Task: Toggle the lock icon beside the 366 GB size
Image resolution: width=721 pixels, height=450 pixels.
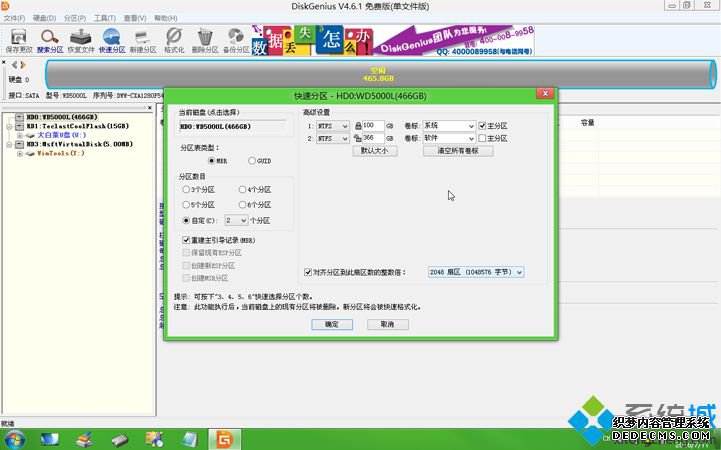Action: tap(358, 138)
